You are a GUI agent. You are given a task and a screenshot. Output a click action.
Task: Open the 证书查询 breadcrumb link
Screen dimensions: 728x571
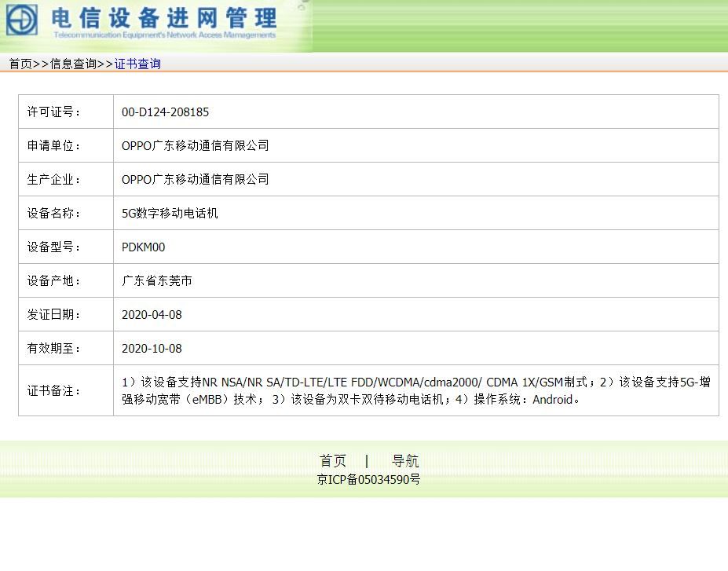(x=137, y=64)
